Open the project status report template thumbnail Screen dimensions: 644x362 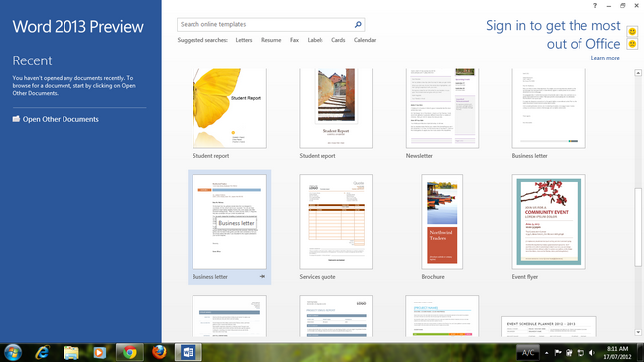(x=336, y=316)
